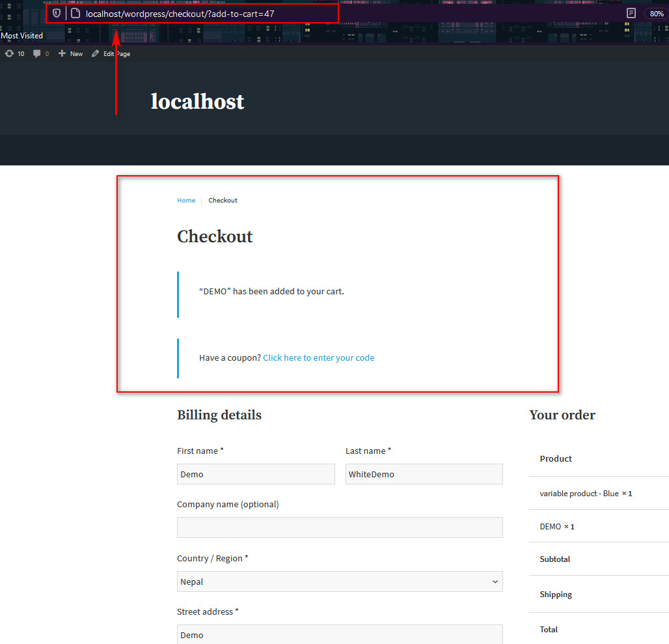The width and height of the screenshot is (669, 644).
Task: Open the updates icon showing 10
Action: pos(14,54)
